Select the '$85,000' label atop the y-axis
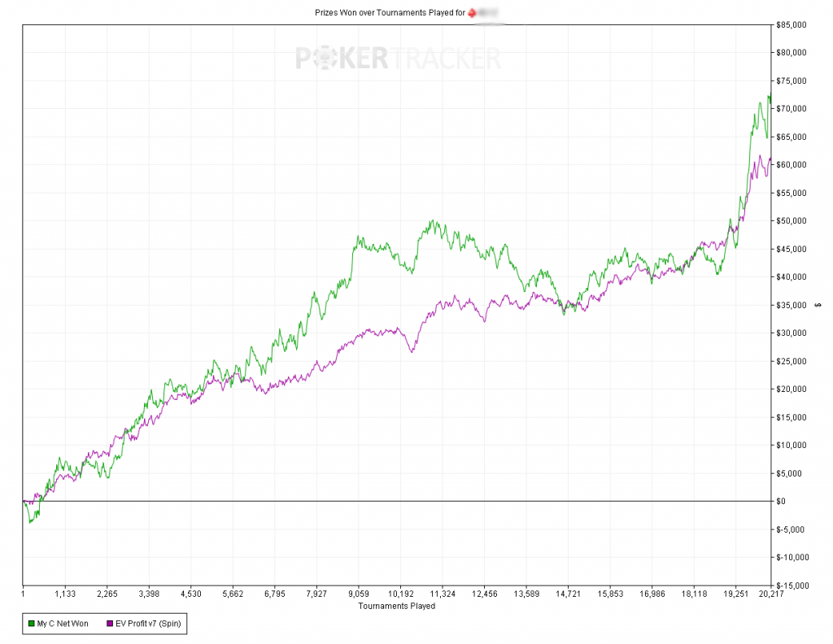833x644 pixels. [x=791, y=24]
